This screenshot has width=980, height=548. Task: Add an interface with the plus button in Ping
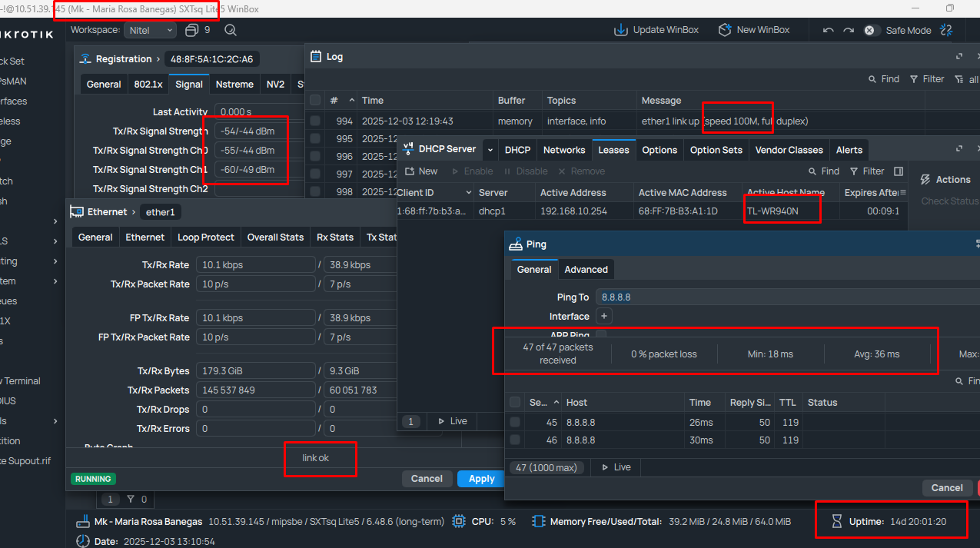click(x=604, y=316)
